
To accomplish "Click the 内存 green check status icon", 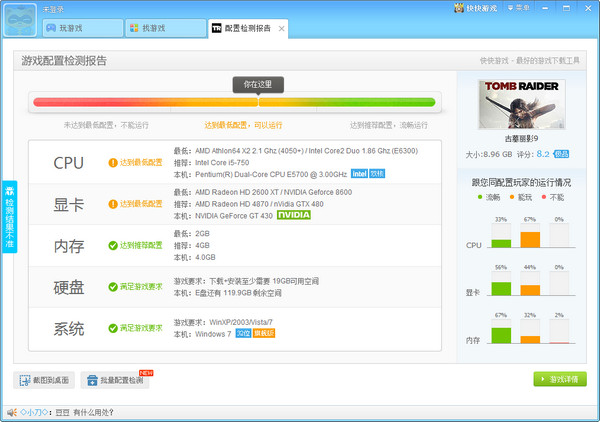I will click(x=113, y=245).
